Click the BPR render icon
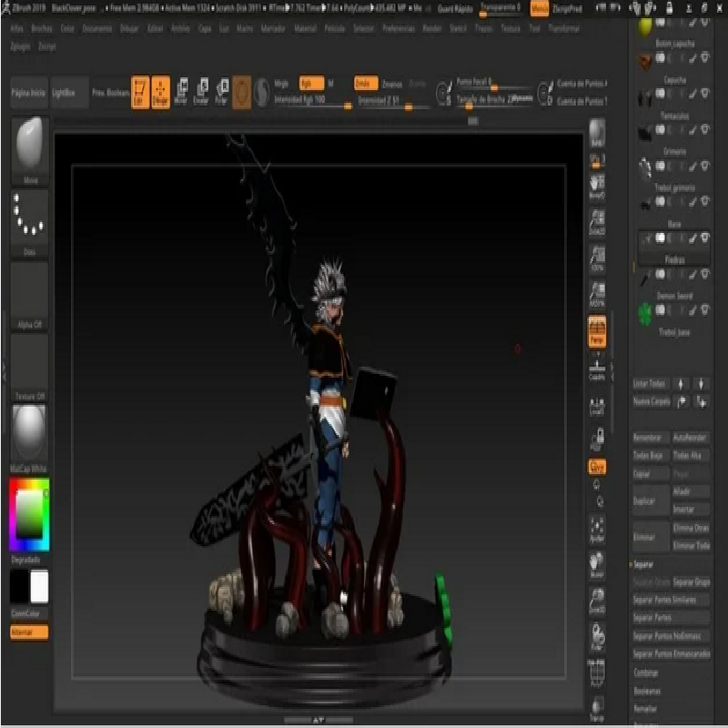 597,133
